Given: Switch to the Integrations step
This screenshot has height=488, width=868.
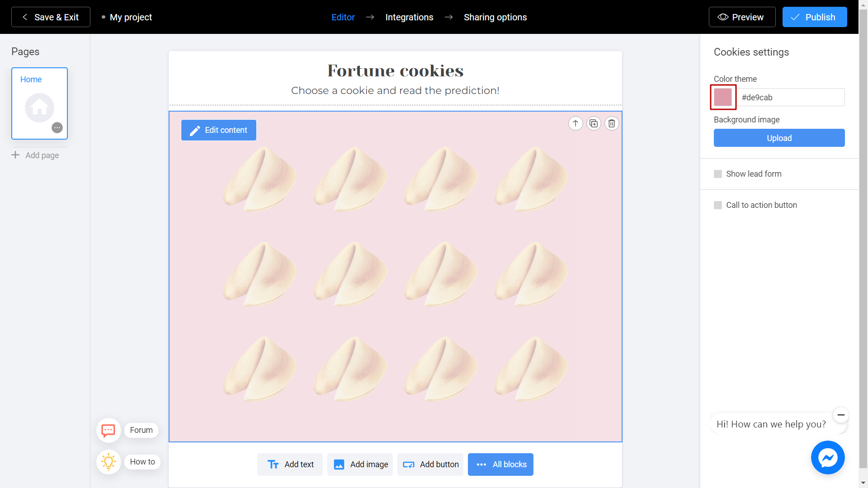Looking at the screenshot, I should click(x=409, y=17).
